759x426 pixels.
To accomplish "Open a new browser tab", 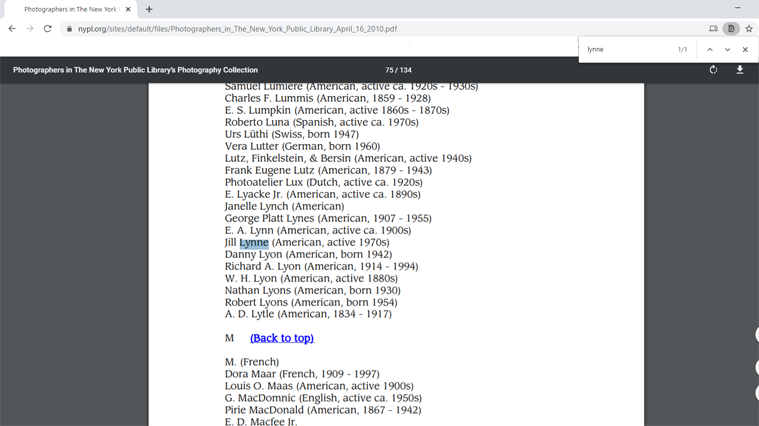I will click(149, 9).
